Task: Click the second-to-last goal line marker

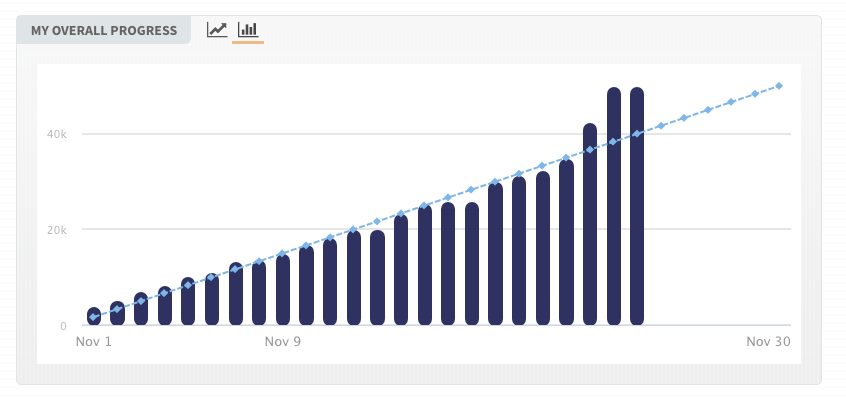Action: (x=755, y=94)
